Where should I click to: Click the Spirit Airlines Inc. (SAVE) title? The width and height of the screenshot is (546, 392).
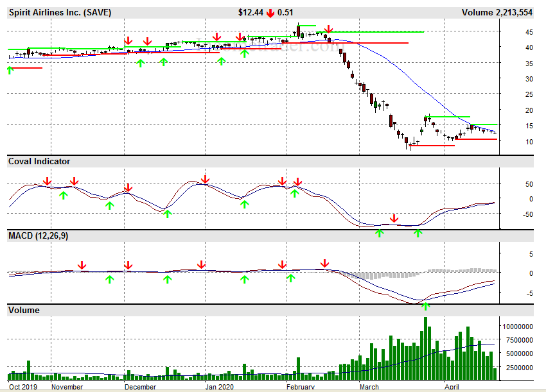tap(60, 13)
